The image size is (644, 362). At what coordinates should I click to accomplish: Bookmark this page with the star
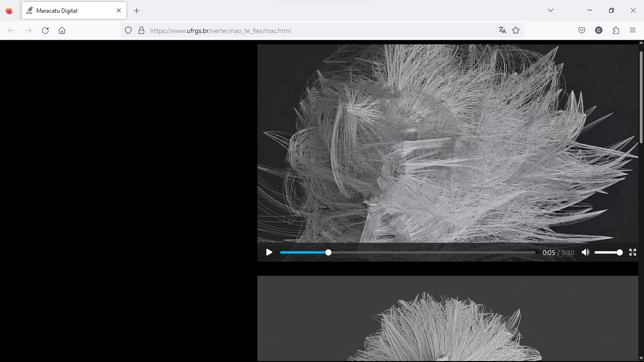click(x=516, y=31)
